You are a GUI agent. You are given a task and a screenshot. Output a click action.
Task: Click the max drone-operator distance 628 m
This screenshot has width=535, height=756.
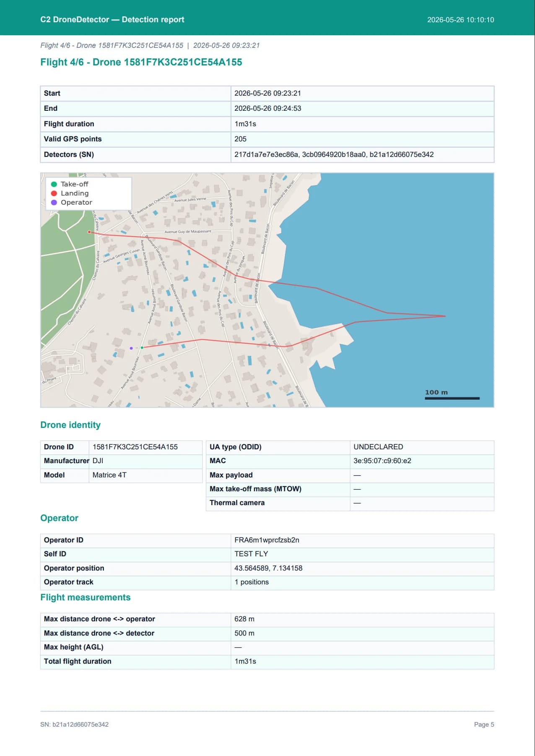coord(244,619)
